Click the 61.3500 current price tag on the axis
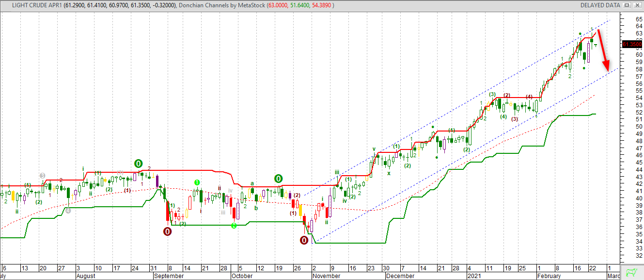Screen dimensions: 644x280 pyautogui.click(x=632, y=44)
